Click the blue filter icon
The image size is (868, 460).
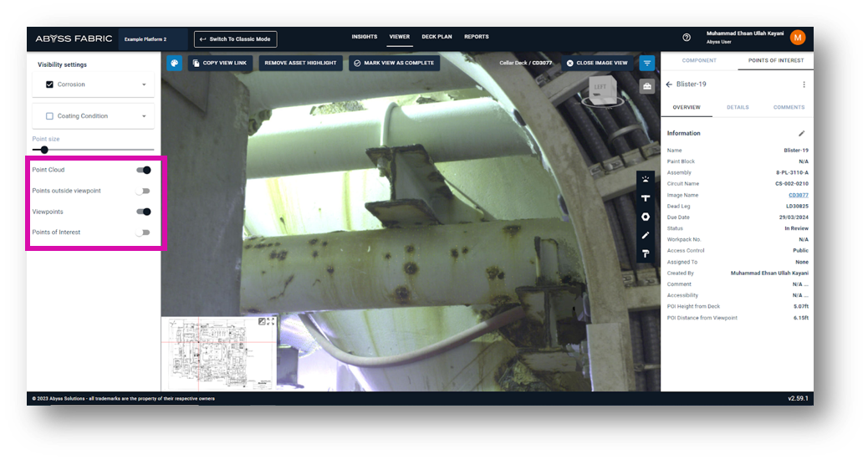pos(647,63)
